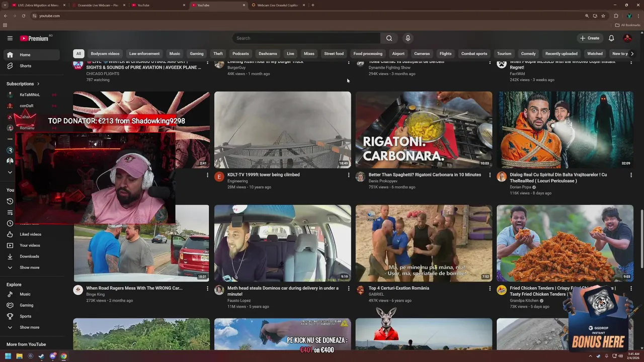
Task: Open the Rigatoni Carbonara video thumbnail
Action: click(x=424, y=130)
